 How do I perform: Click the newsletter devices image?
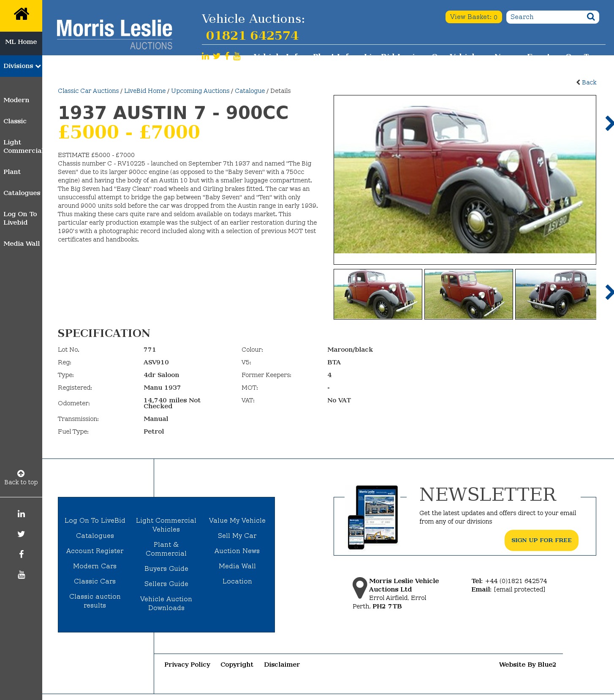373,517
